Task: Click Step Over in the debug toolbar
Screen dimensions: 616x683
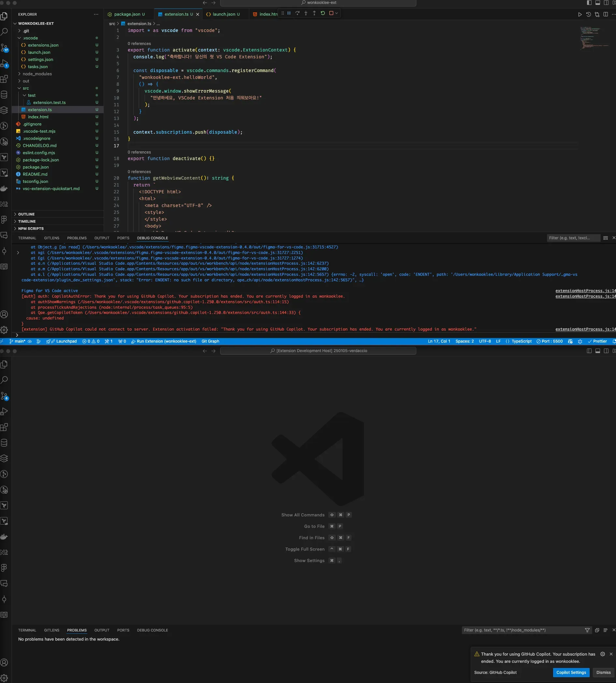Action: [x=297, y=13]
